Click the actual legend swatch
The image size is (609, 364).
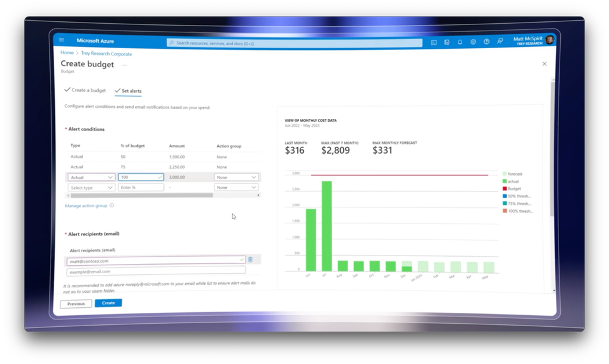pyautogui.click(x=505, y=181)
